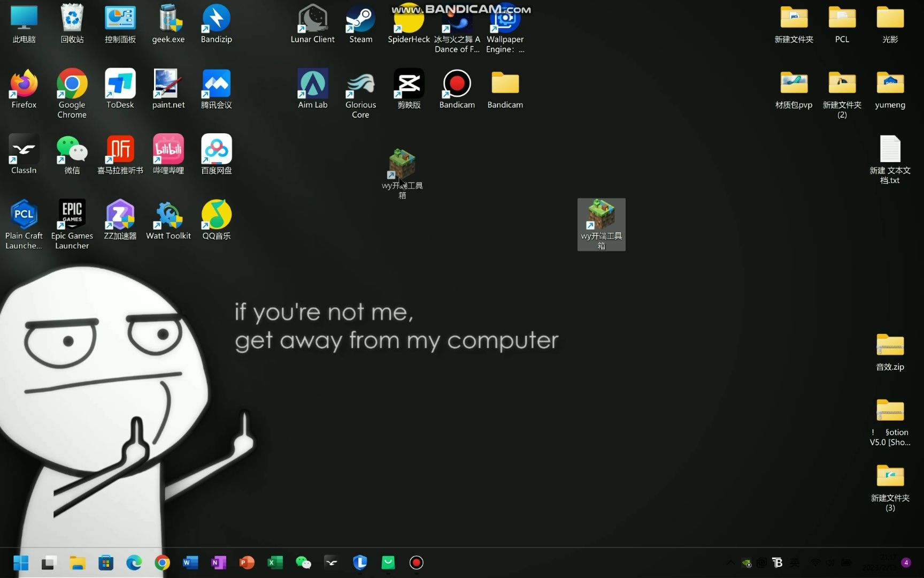Select the Bandizip desktop icon
Screen dimensions: 924x578
[216, 24]
